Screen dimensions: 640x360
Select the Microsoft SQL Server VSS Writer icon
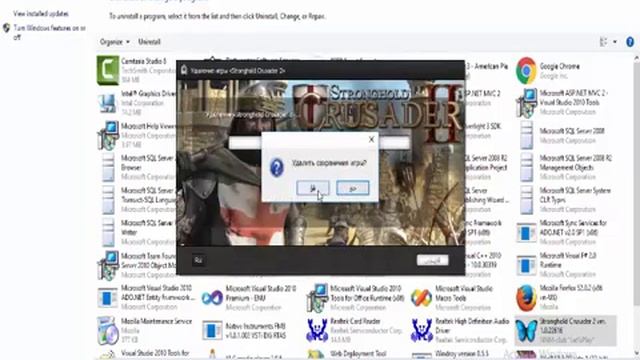(108, 232)
